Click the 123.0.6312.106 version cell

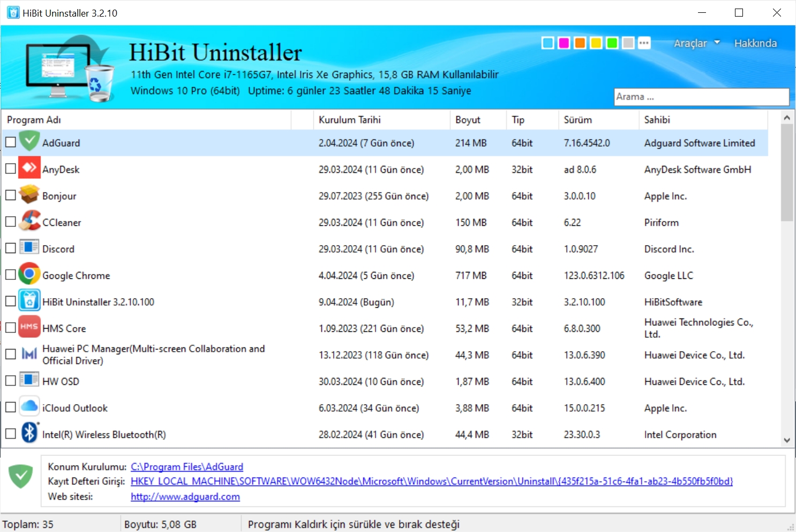coord(594,276)
